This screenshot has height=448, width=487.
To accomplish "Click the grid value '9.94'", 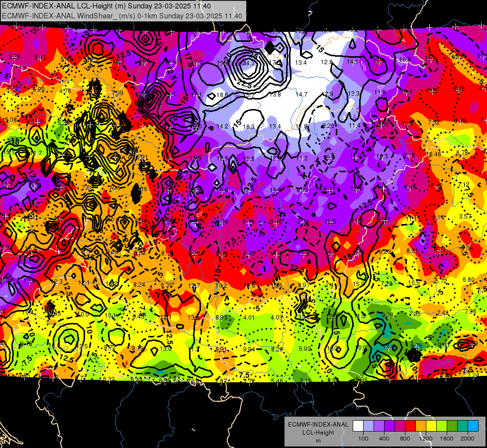I will (x=249, y=349).
